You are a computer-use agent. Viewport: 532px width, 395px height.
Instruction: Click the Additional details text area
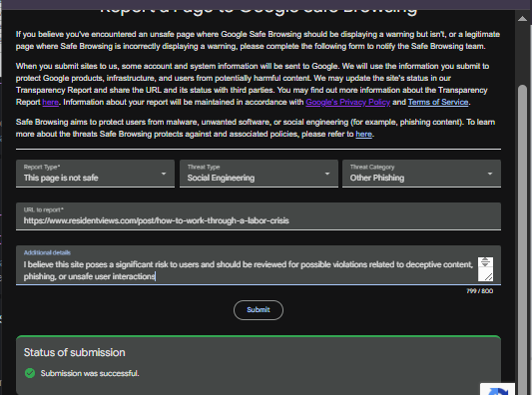[259, 265]
